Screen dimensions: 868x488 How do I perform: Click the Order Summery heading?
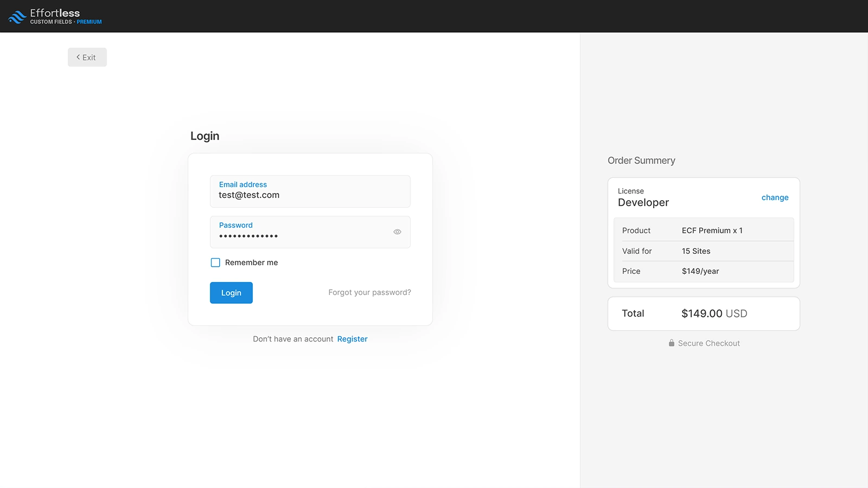tap(641, 160)
